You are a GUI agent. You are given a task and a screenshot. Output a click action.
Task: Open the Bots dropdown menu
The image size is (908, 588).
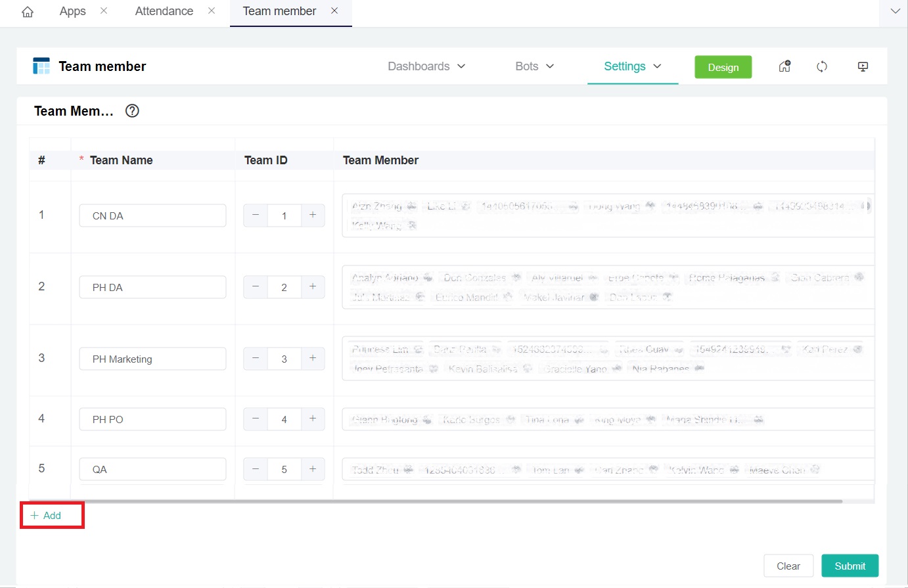(x=535, y=66)
